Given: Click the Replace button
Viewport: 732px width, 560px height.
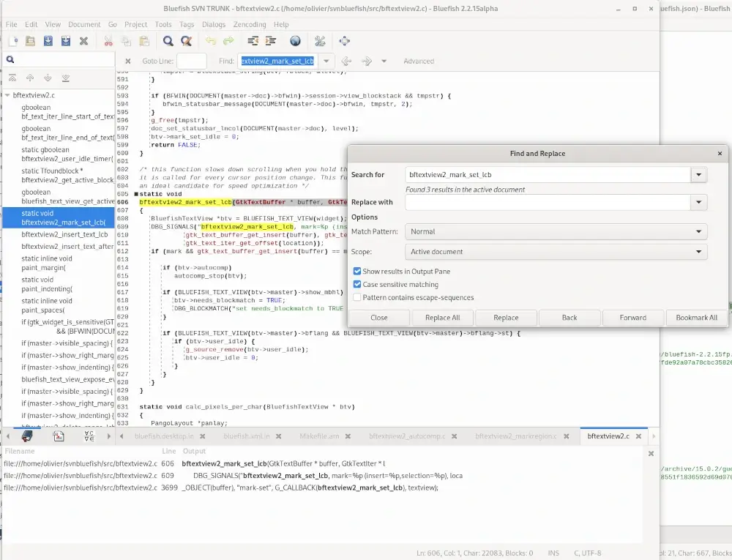Looking at the screenshot, I should (506, 318).
